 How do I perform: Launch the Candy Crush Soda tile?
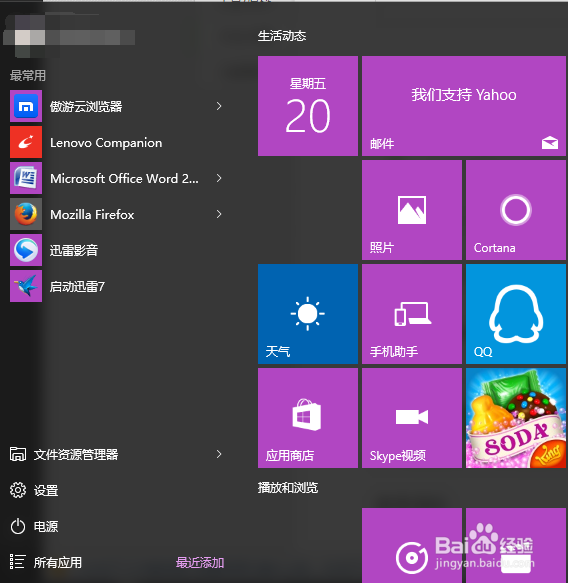tap(516, 418)
